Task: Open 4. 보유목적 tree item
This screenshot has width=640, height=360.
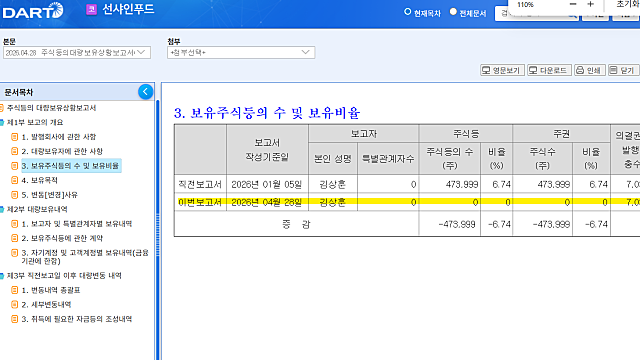Action: (40, 180)
